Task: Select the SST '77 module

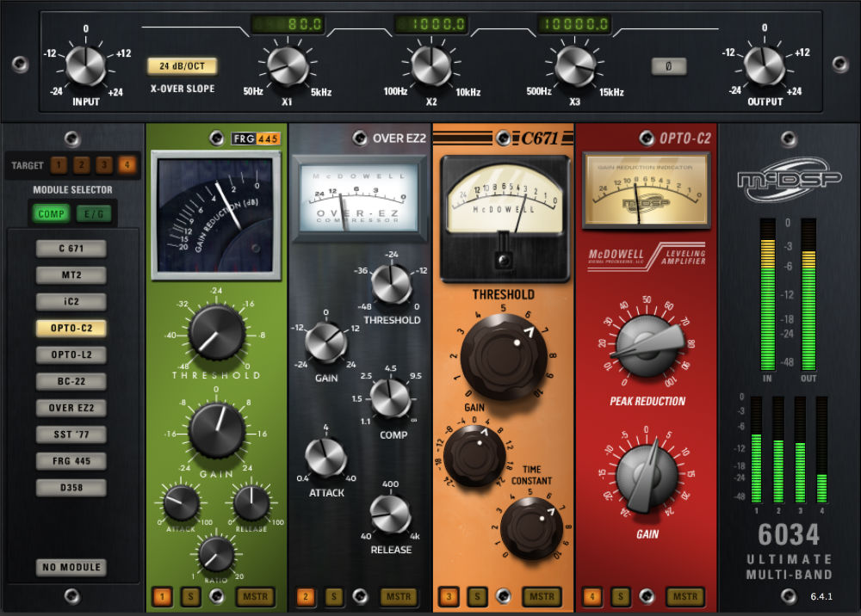Action: [71, 434]
